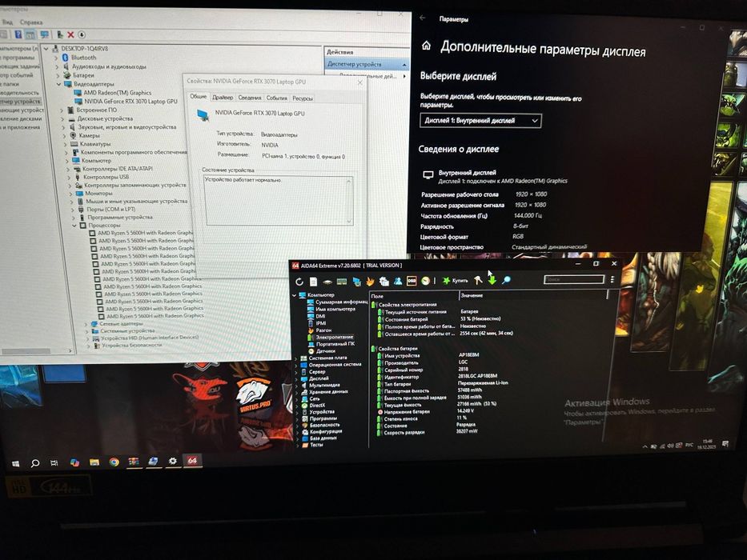Click the Текущая ёмкость row in AIDA64

click(x=436, y=404)
